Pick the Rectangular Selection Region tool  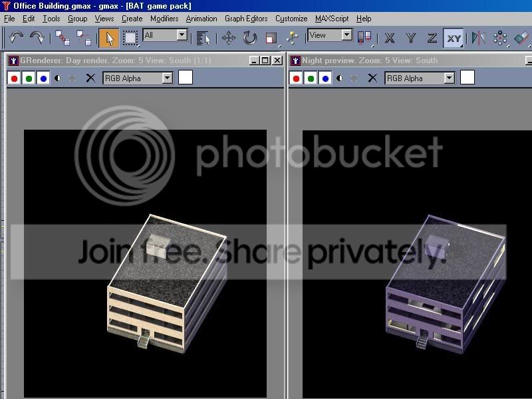click(x=130, y=38)
